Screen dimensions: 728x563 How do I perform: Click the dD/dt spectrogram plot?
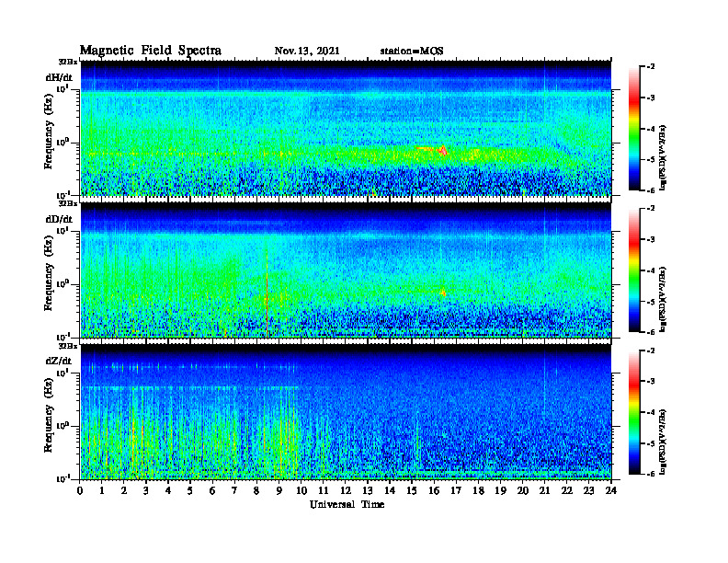click(x=346, y=270)
